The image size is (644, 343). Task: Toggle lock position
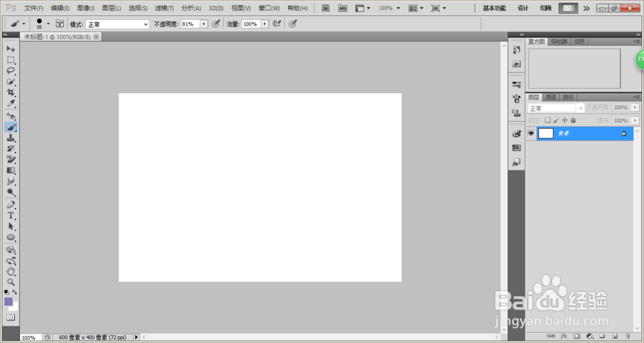tap(565, 120)
